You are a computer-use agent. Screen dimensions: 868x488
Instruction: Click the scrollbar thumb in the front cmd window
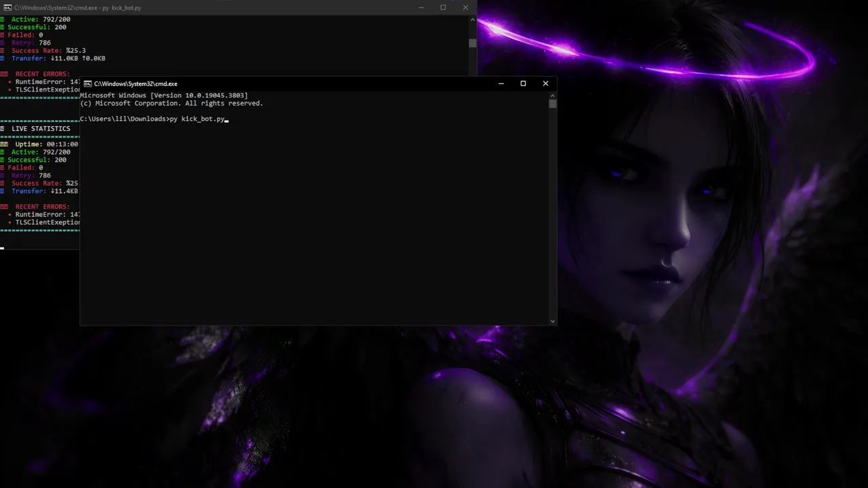point(553,104)
